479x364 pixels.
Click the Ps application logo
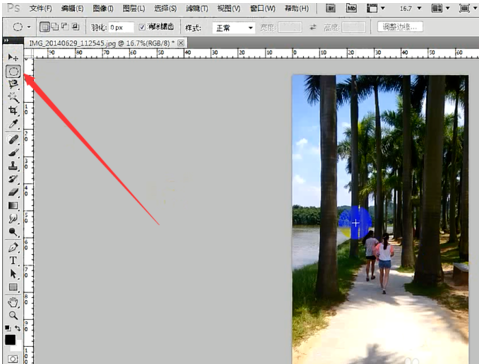click(13, 8)
